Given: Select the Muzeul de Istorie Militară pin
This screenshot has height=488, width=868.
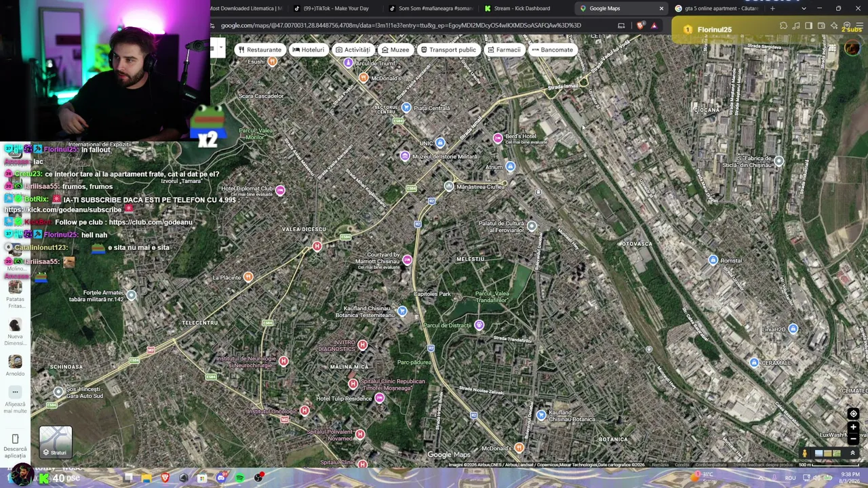Looking at the screenshot, I should coord(405,157).
